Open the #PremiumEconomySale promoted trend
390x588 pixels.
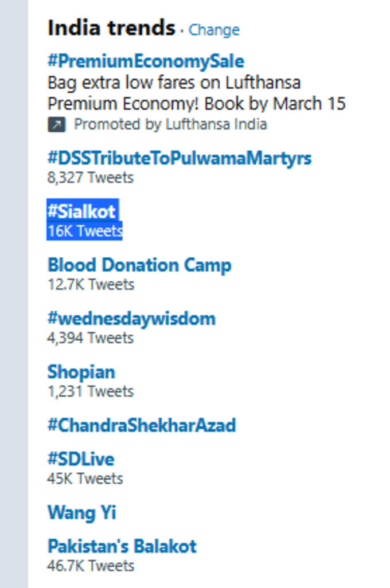pos(146,61)
